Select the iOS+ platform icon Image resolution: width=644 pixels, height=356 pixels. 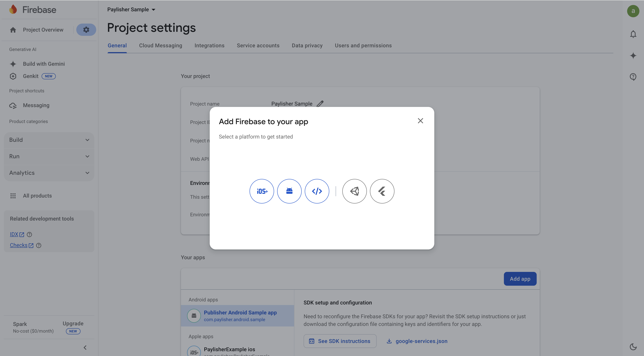pyautogui.click(x=261, y=191)
